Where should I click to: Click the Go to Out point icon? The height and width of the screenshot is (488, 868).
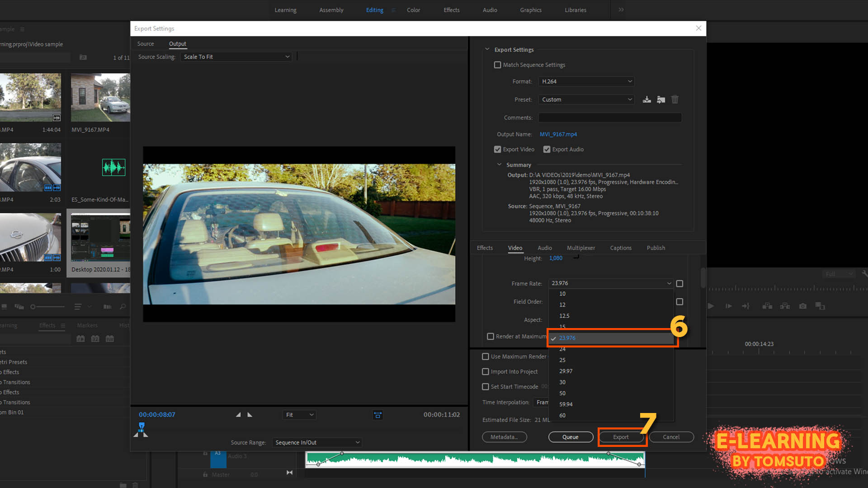point(746,306)
